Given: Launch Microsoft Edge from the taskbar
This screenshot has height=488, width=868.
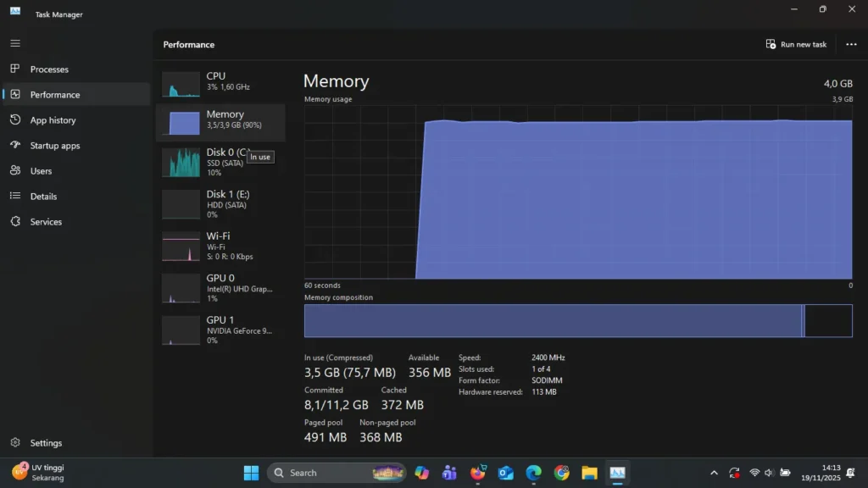Looking at the screenshot, I should (x=533, y=472).
